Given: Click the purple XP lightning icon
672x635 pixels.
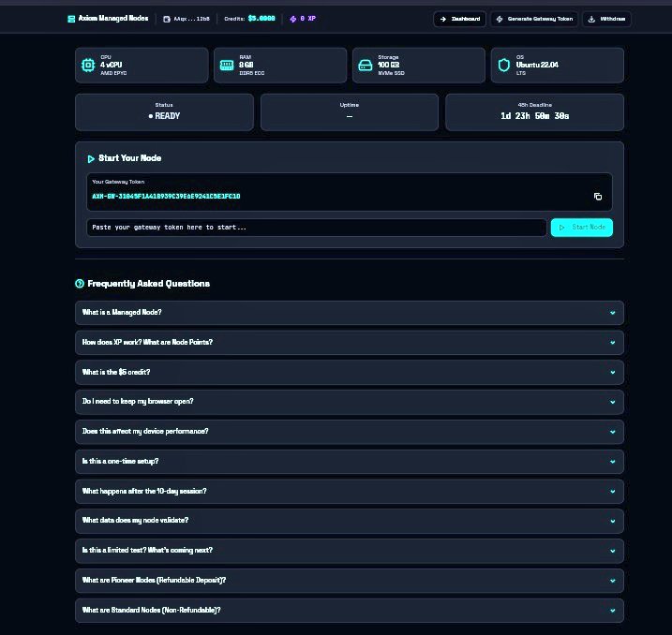Looking at the screenshot, I should (293, 19).
